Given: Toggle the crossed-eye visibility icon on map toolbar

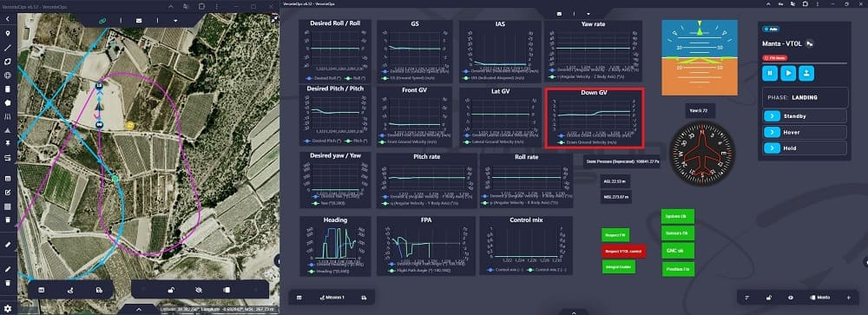Looking at the screenshot, I should tap(199, 290).
